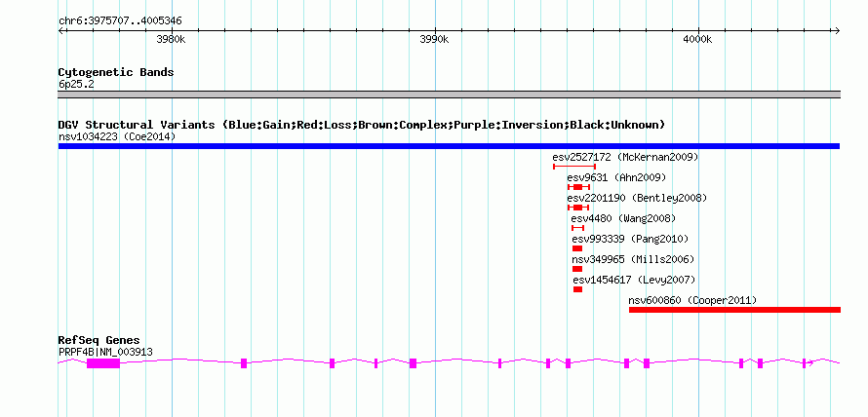
Task: Select the esv2201190 Bentley2008 variant glyph
Action: (x=578, y=208)
